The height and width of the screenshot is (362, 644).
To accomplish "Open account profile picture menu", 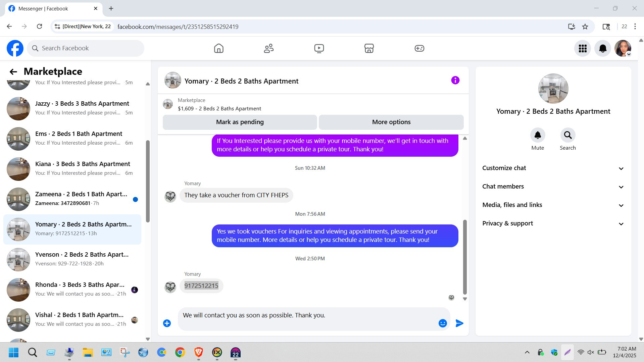I will point(623,49).
